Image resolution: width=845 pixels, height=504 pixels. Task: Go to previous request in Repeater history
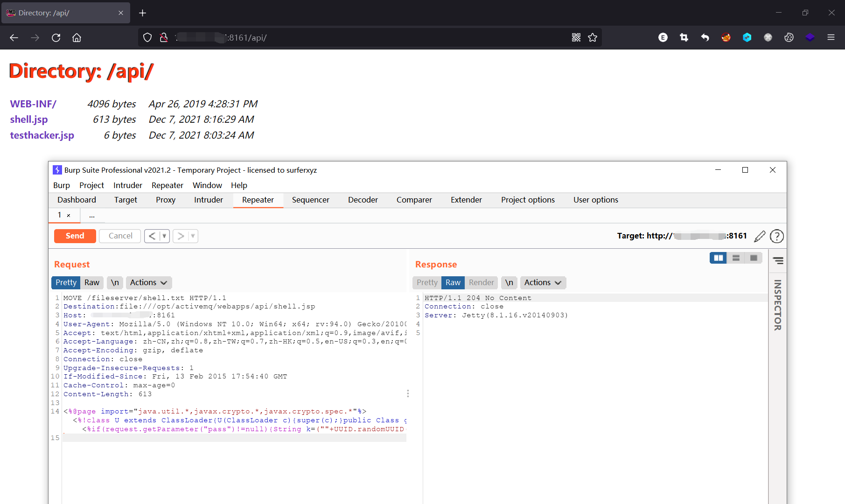click(x=152, y=236)
